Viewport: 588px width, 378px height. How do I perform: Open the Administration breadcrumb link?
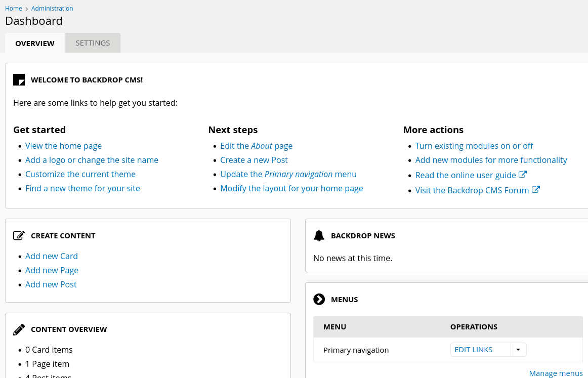tap(52, 9)
